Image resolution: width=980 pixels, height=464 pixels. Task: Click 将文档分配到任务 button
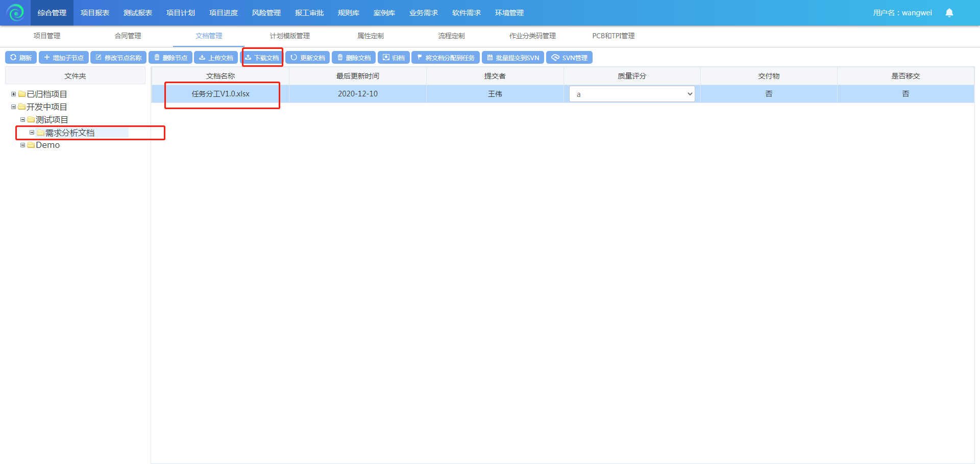point(445,58)
